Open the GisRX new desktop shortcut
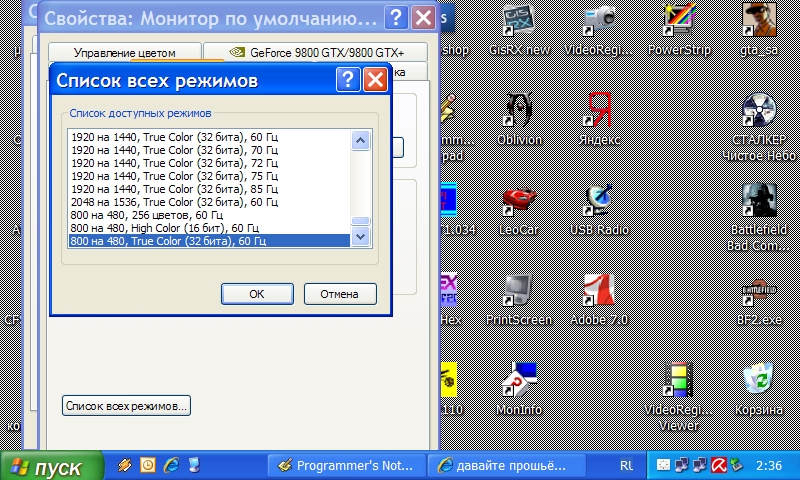Viewport: 800px width, 480px height. click(517, 22)
